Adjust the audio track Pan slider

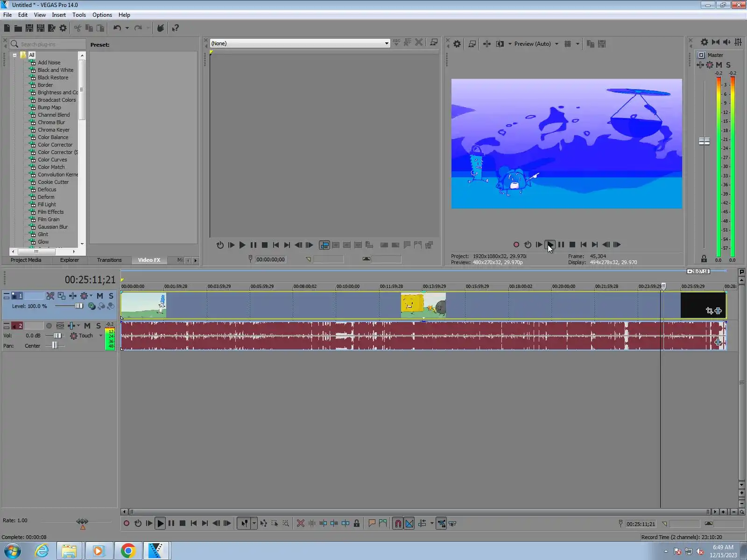point(55,346)
